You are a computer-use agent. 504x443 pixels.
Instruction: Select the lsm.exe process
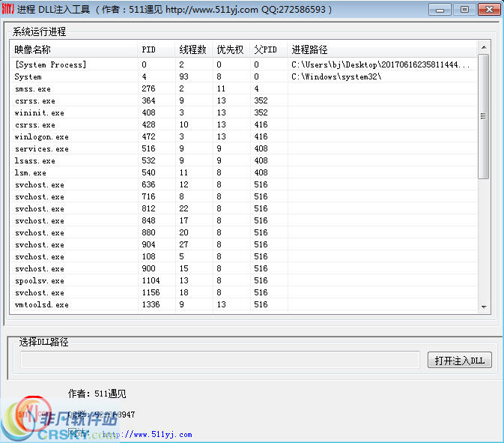coord(243,172)
